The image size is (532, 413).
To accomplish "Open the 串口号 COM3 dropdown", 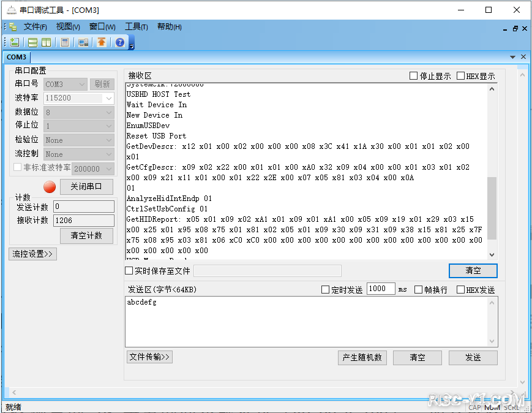I will (x=66, y=84).
